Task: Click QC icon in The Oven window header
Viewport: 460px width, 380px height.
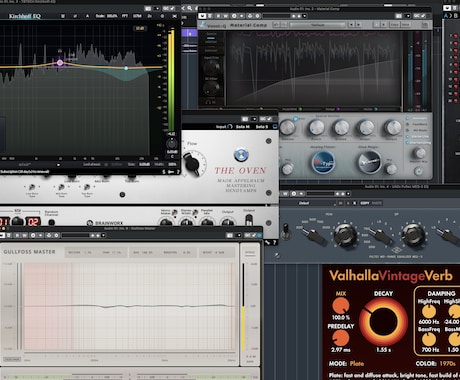Action: (x=263, y=119)
